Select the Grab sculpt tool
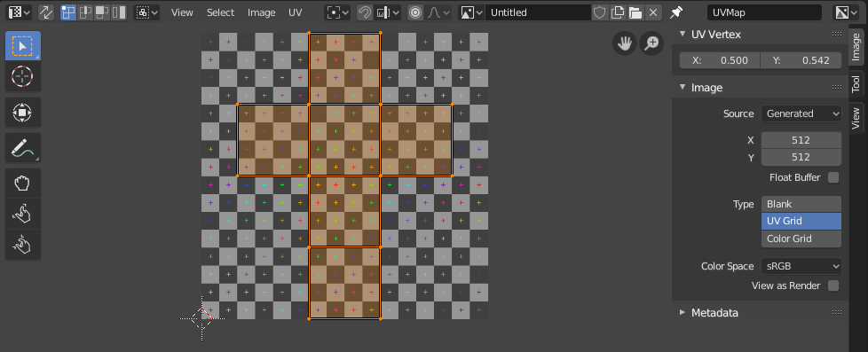The height and width of the screenshot is (352, 868). coord(23,184)
